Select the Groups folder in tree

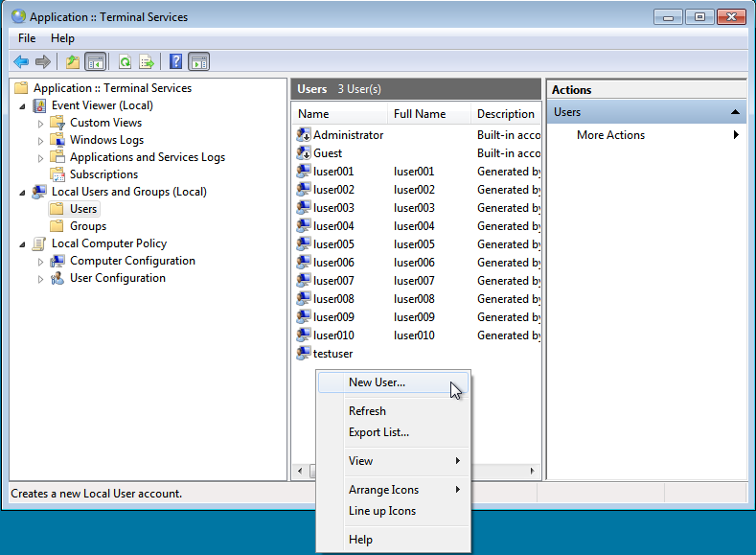87,226
